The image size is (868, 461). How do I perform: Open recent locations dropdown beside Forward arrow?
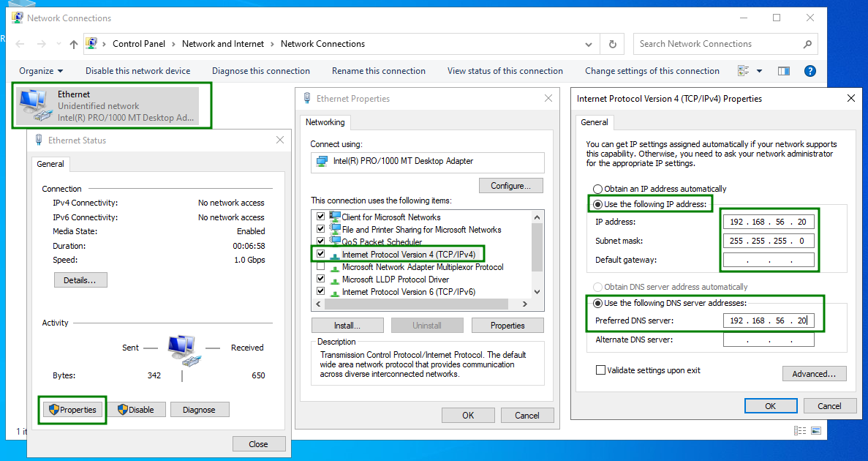59,44
